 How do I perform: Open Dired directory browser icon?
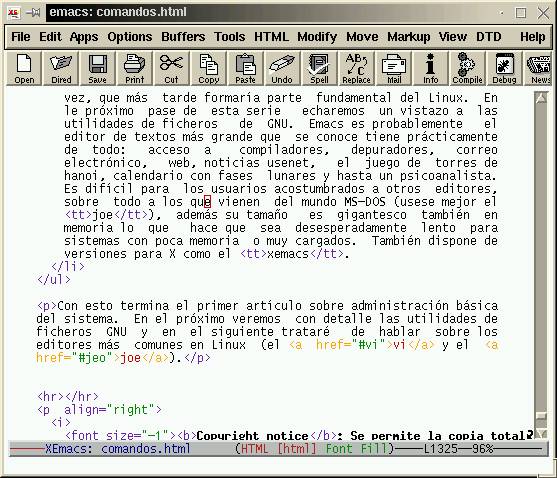(61, 69)
